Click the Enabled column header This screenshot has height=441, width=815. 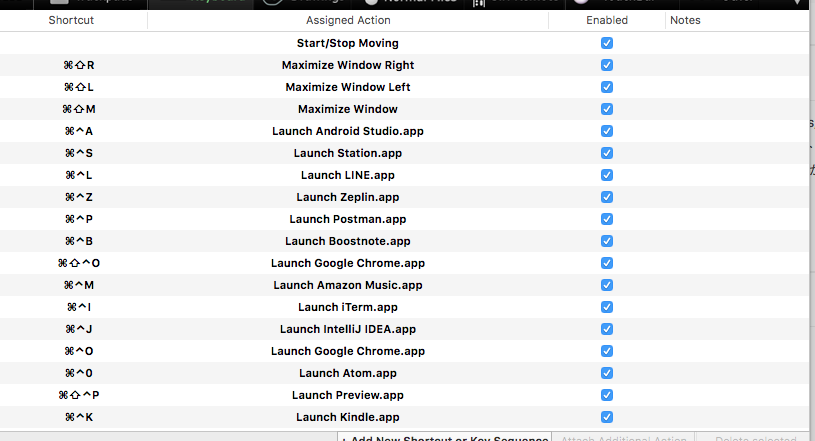[607, 20]
